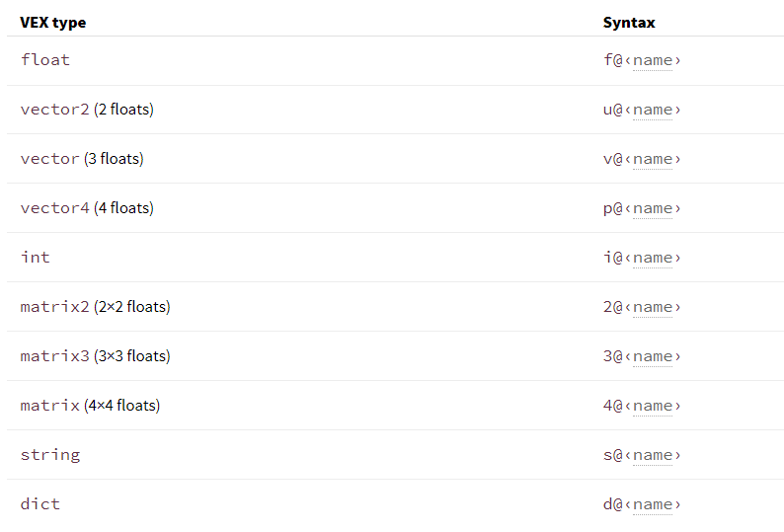Click the float type name
Image resolution: width=784 pixels, height=532 pixels.
coord(45,60)
